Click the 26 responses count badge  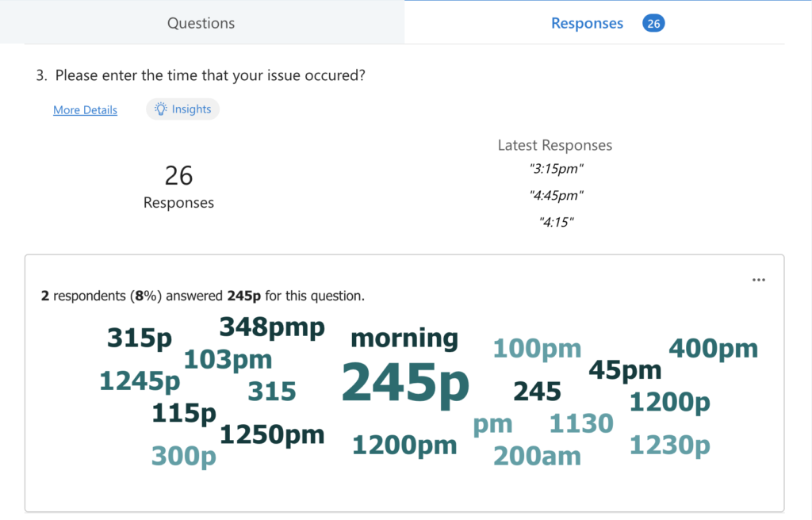(x=653, y=24)
